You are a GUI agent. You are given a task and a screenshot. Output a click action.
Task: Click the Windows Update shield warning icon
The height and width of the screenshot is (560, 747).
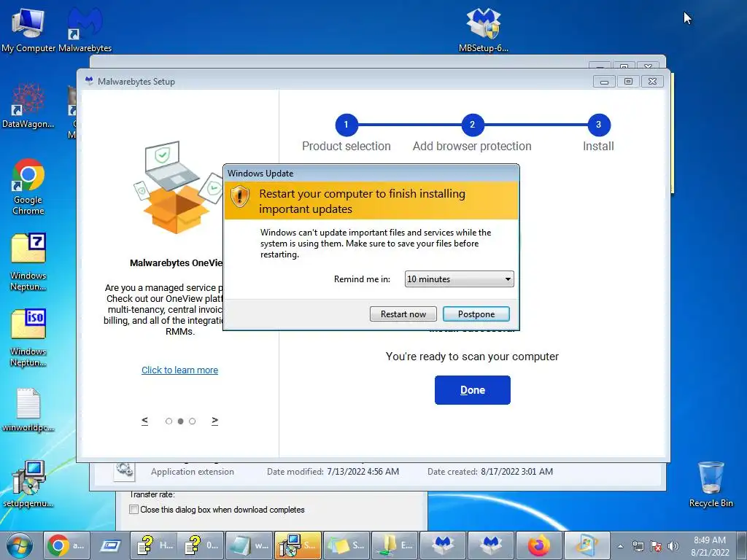tap(239, 196)
